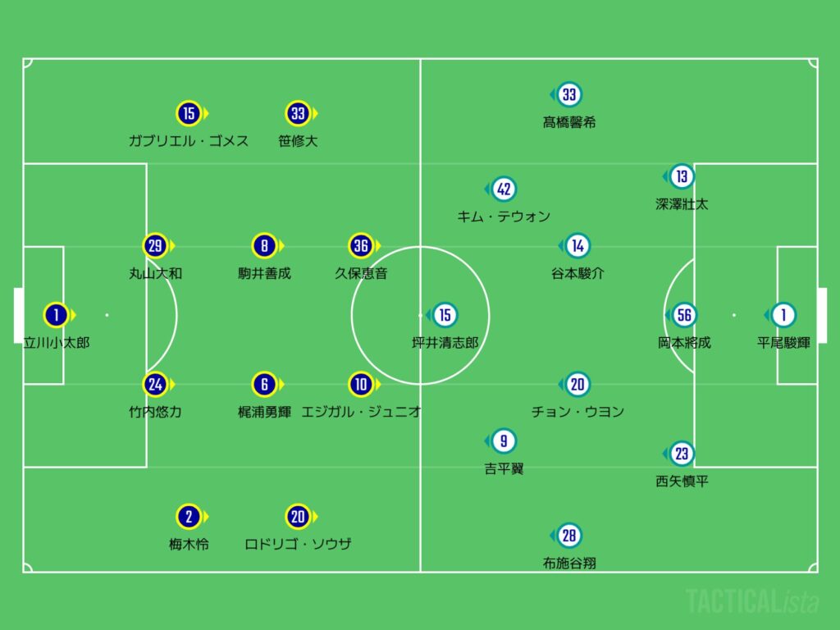Click yellow player marker number 29
Screen dimensions: 840x630
(x=155, y=245)
